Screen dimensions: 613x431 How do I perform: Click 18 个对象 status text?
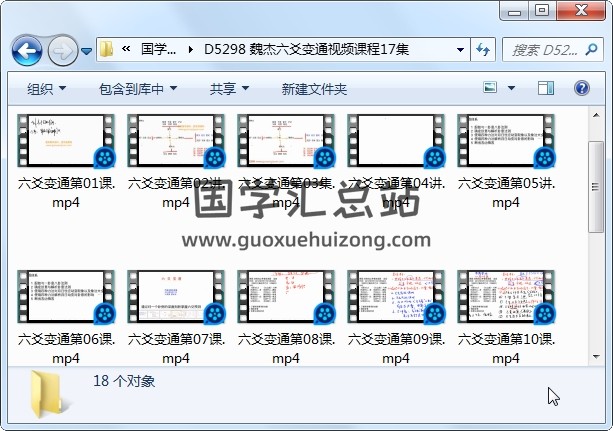point(124,381)
